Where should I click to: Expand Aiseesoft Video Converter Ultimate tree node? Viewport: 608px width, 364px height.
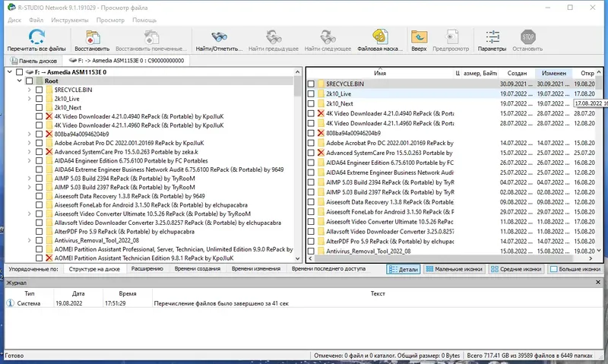[x=30, y=214]
